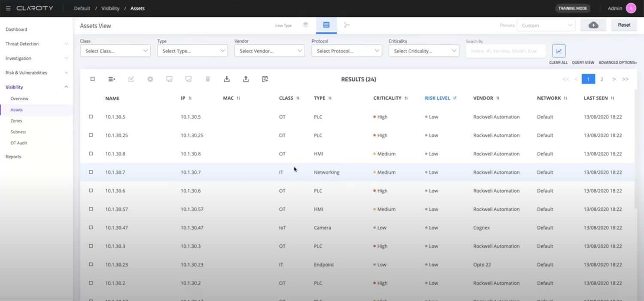Viewport: 644px width, 301px height.
Task: Click the cloud upload icon near Presets
Action: (593, 25)
